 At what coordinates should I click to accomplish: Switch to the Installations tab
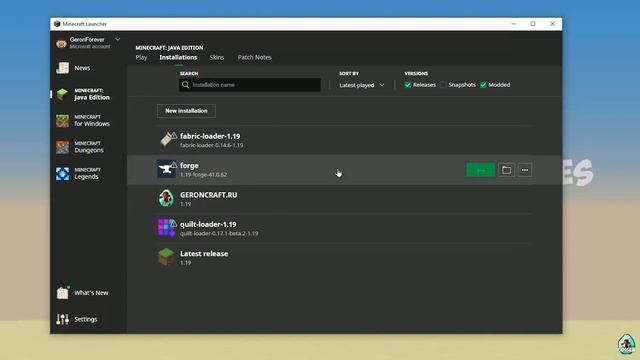[x=178, y=57]
